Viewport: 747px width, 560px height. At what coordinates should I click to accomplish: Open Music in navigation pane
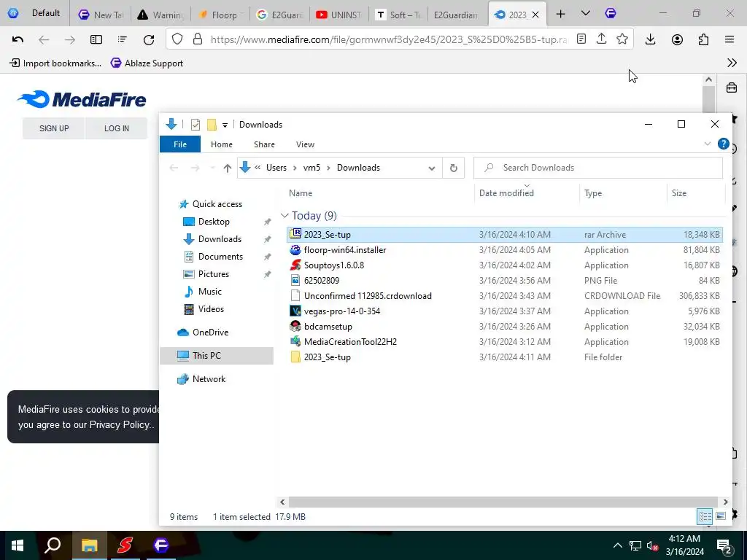203,292
